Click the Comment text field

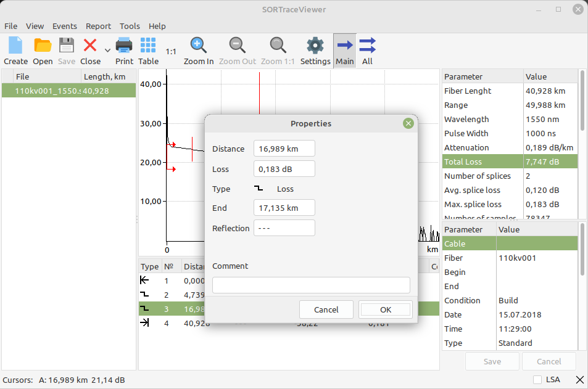click(311, 285)
